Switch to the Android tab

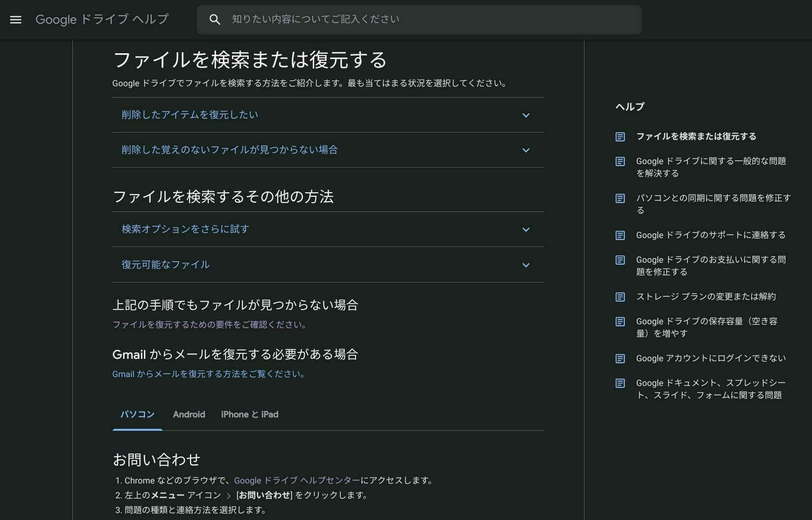point(189,415)
